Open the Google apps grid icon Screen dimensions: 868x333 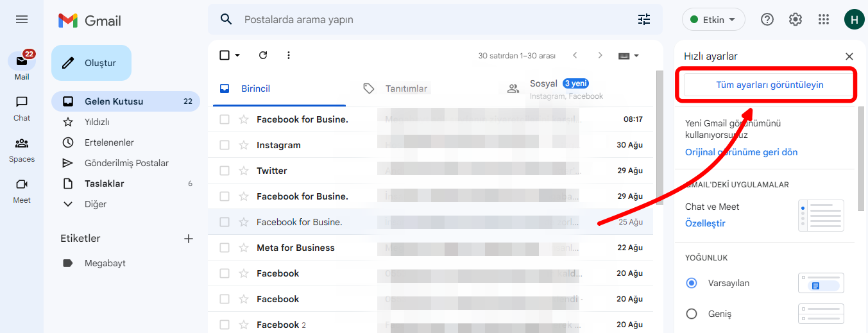coord(824,19)
